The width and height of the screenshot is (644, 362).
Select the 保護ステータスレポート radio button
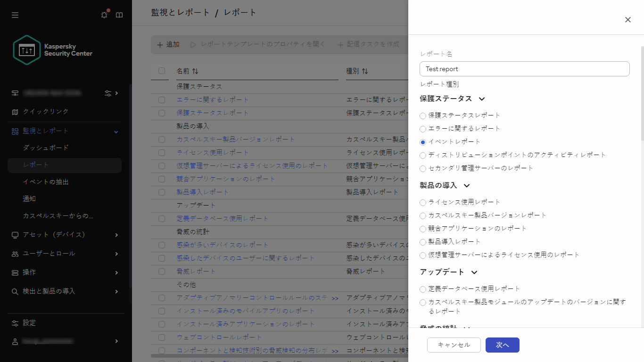(x=422, y=115)
